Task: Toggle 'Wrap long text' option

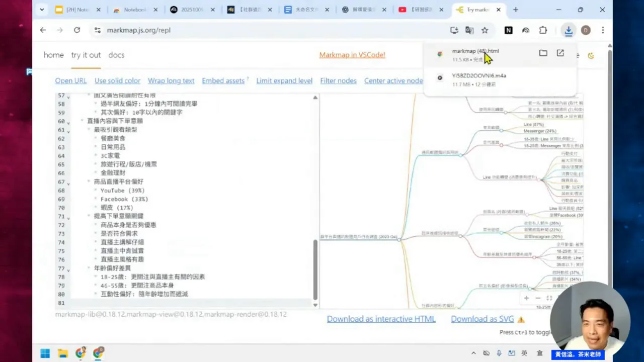Action: 171,80
